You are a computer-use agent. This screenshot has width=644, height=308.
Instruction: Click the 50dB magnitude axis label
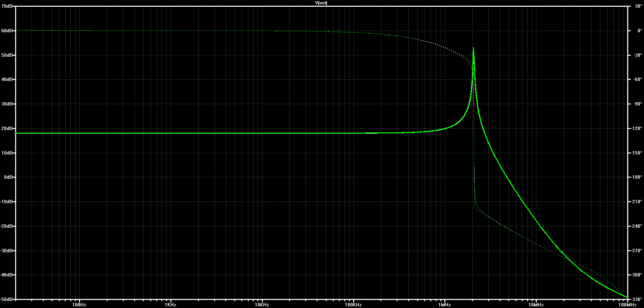point(7,55)
